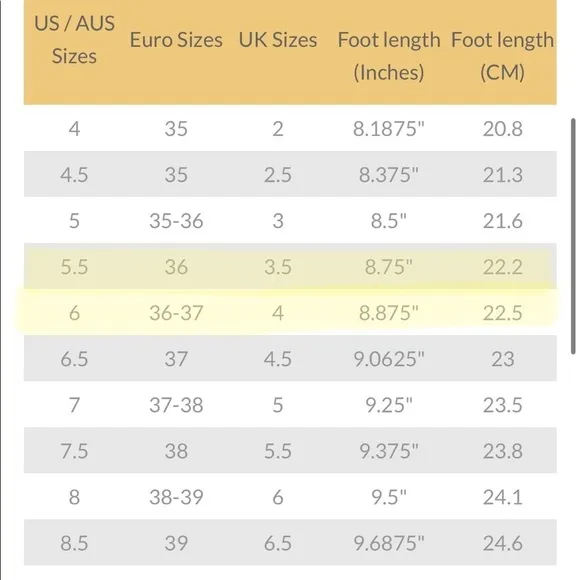Screen dimensions: 580x580
Task: Select the highlighted US size 6 cell
Action: coord(74,313)
